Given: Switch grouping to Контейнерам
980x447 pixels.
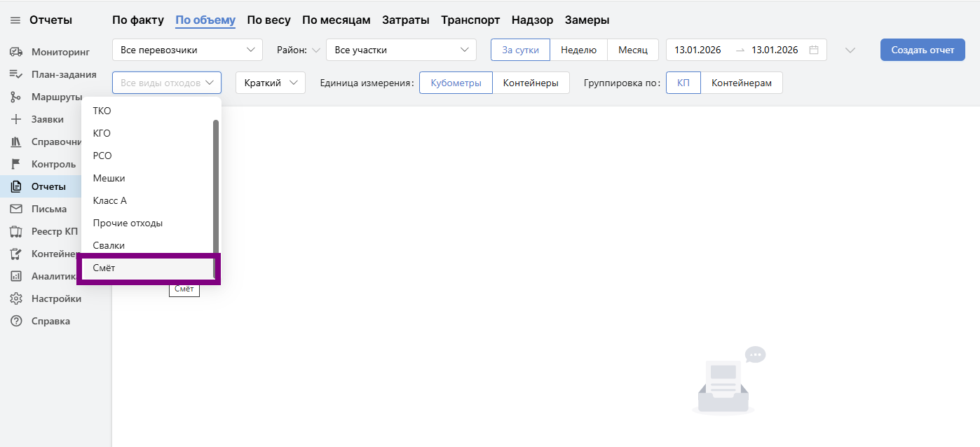Looking at the screenshot, I should [x=743, y=82].
